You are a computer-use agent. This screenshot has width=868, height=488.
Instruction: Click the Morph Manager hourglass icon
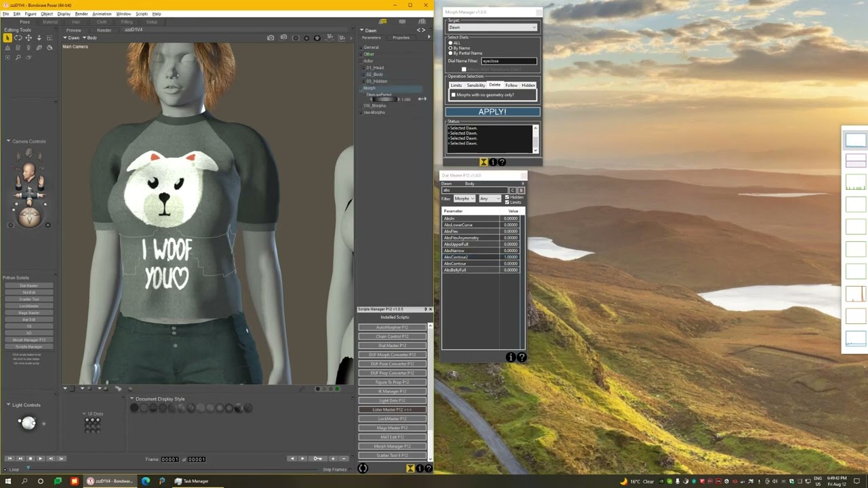coord(484,162)
